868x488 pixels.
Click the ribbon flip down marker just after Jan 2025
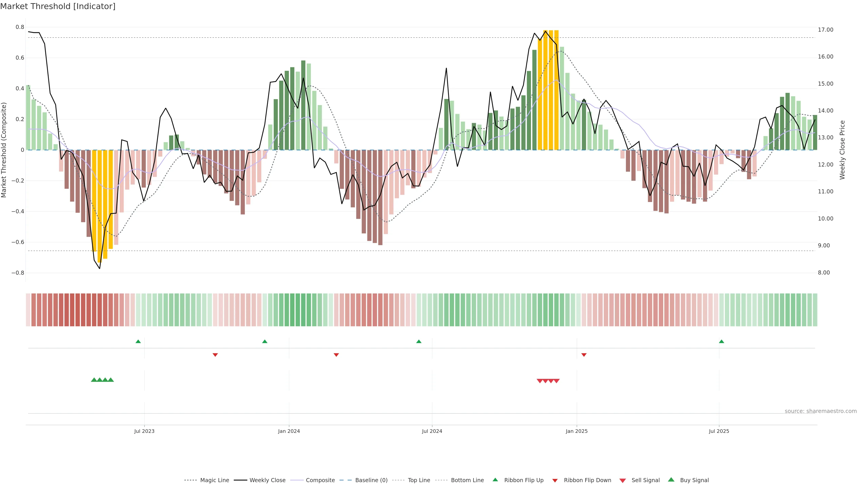(584, 355)
